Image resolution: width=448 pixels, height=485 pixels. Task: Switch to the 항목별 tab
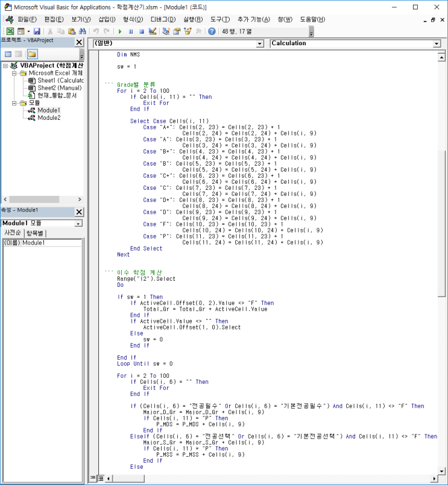(35, 233)
